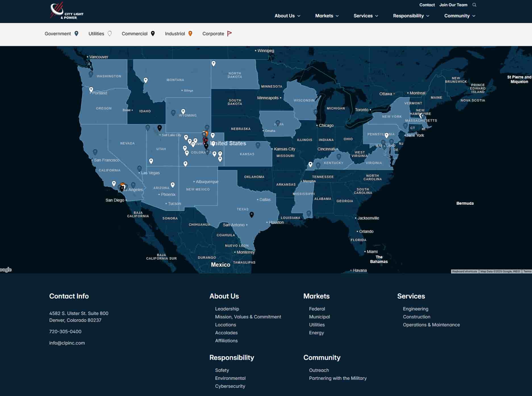532x396 pixels.
Task: Toggle Utilities filter pin icon
Action: pyautogui.click(x=110, y=34)
